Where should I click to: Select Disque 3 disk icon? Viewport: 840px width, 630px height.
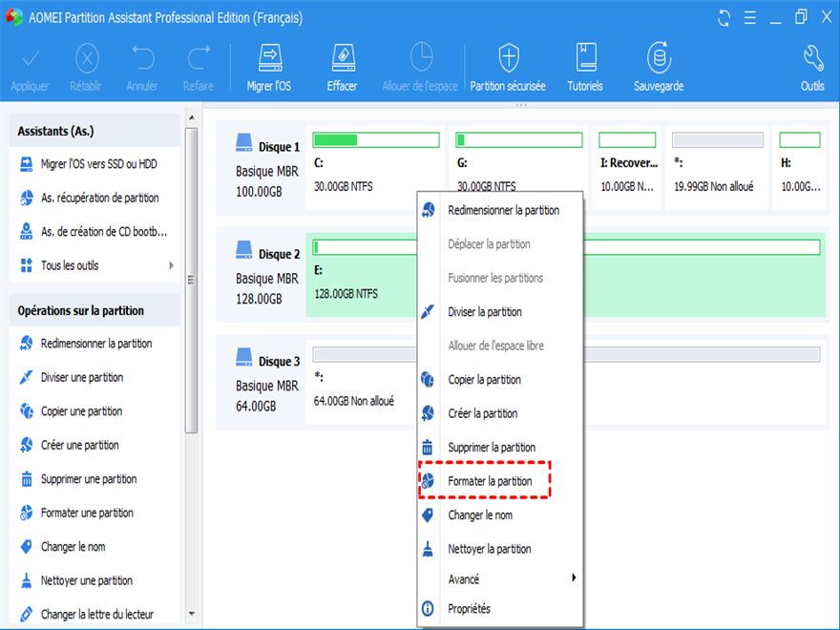click(x=243, y=357)
